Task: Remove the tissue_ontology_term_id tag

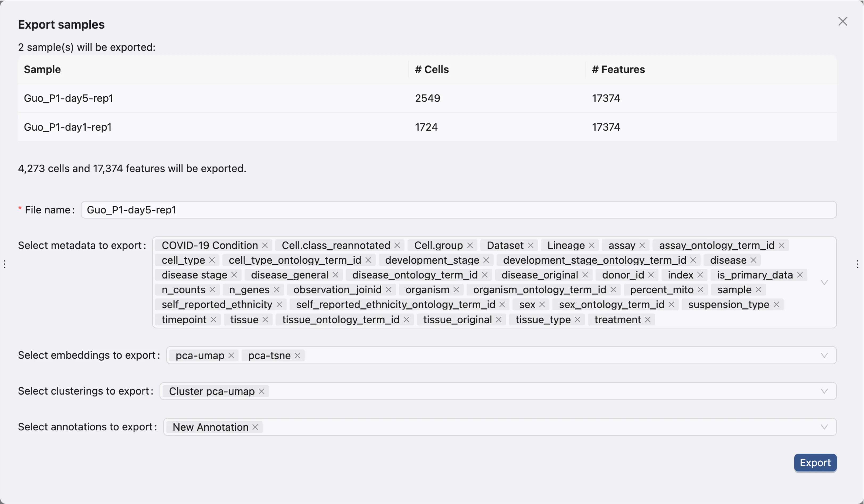Action: tap(406, 320)
